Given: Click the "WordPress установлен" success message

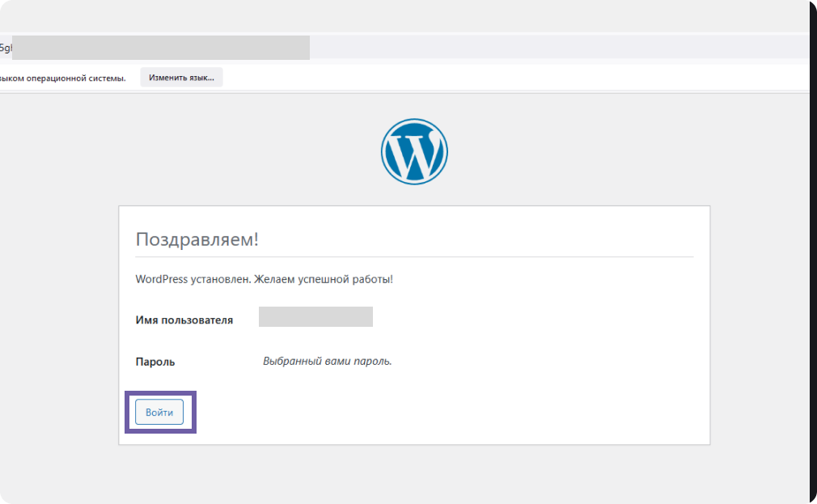Looking at the screenshot, I should tap(264, 279).
